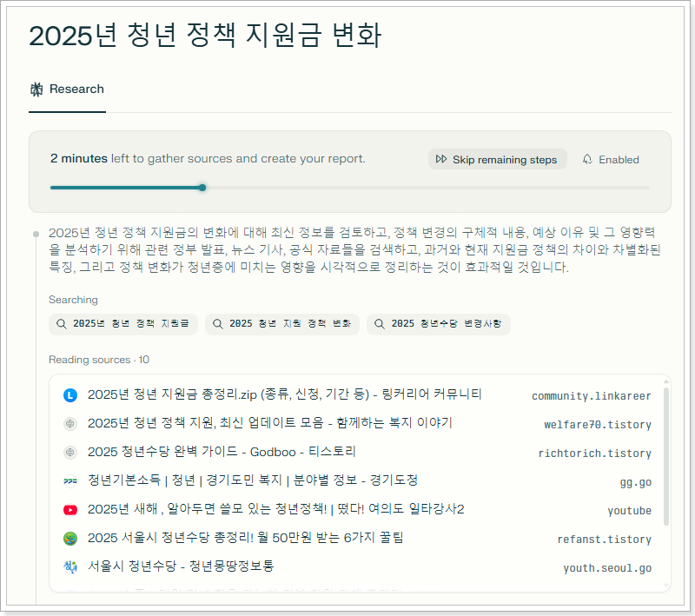
Task: Click the welfare70.tistory globe favicon
Action: pyautogui.click(x=70, y=424)
